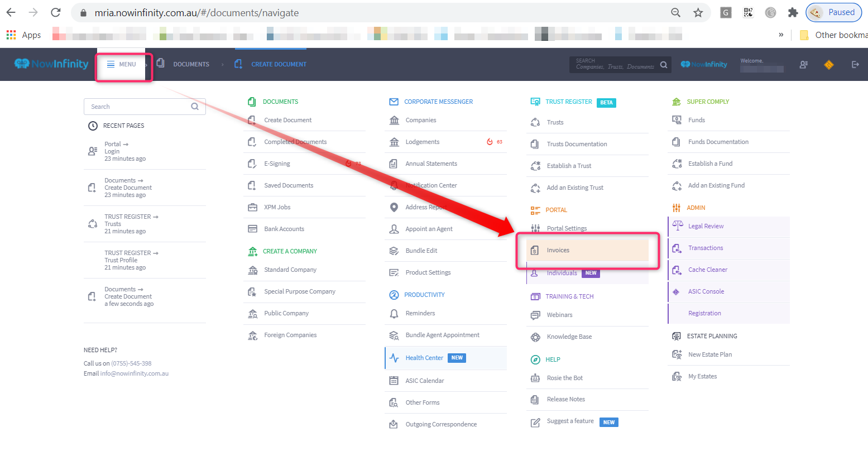Image resolution: width=868 pixels, height=451 pixels.
Task: Open Registration admin link
Action: click(704, 313)
